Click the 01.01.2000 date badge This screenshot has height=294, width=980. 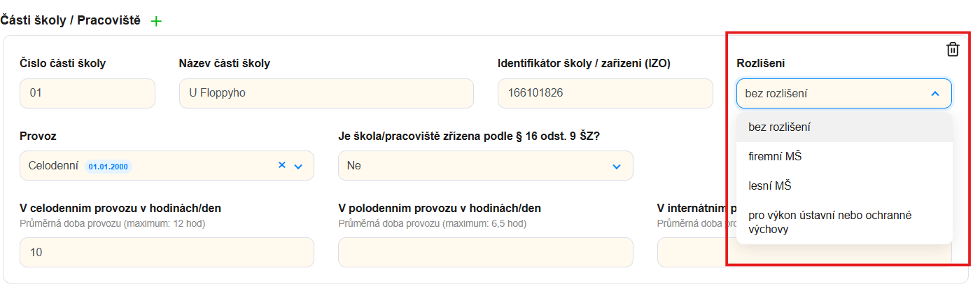point(108,166)
